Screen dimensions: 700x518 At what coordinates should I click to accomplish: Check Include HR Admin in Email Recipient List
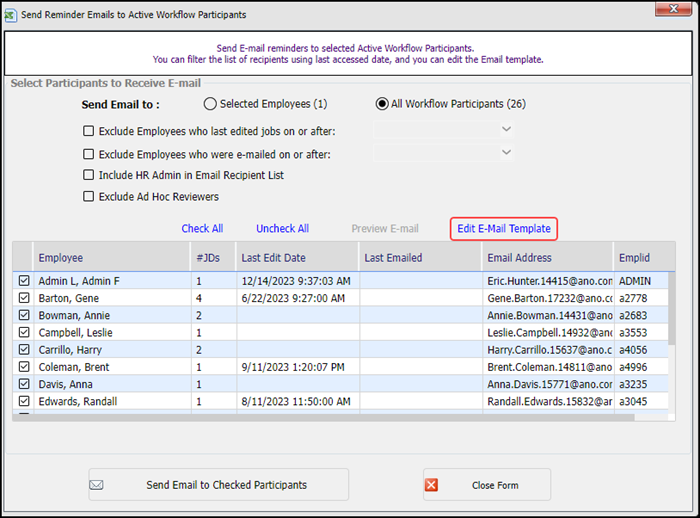coord(89,175)
